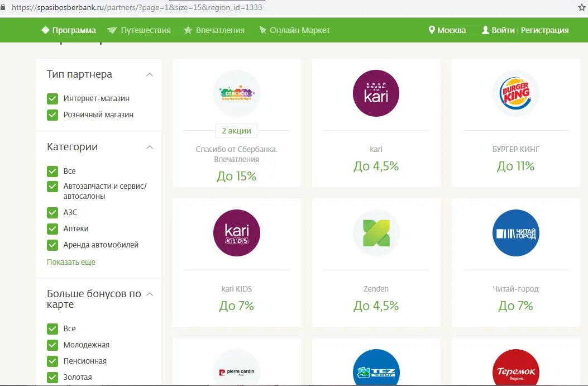Uncheck the Розничный магазин checkbox
This screenshot has height=386, width=588.
click(52, 115)
